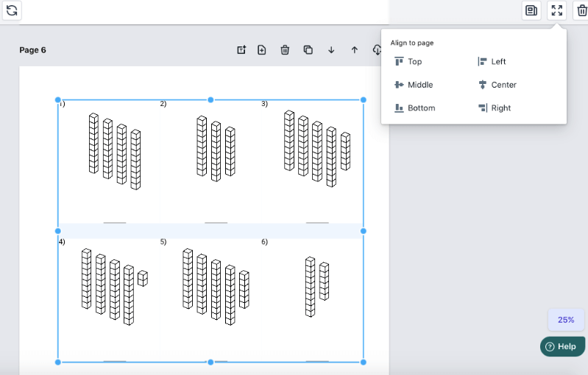This screenshot has height=375, width=588.
Task: Click the 25% zoom level button
Action: 566,320
